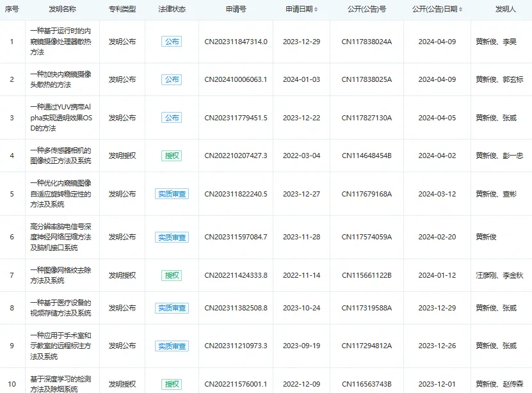Click publication date 2024-04-05
The width and height of the screenshot is (532, 393).
pyautogui.click(x=437, y=118)
